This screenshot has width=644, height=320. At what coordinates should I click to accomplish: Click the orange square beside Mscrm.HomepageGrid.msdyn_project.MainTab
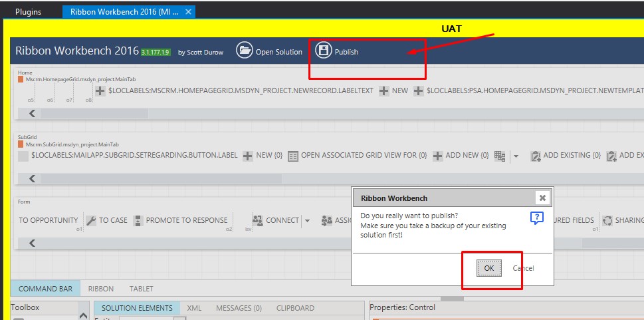point(21,79)
